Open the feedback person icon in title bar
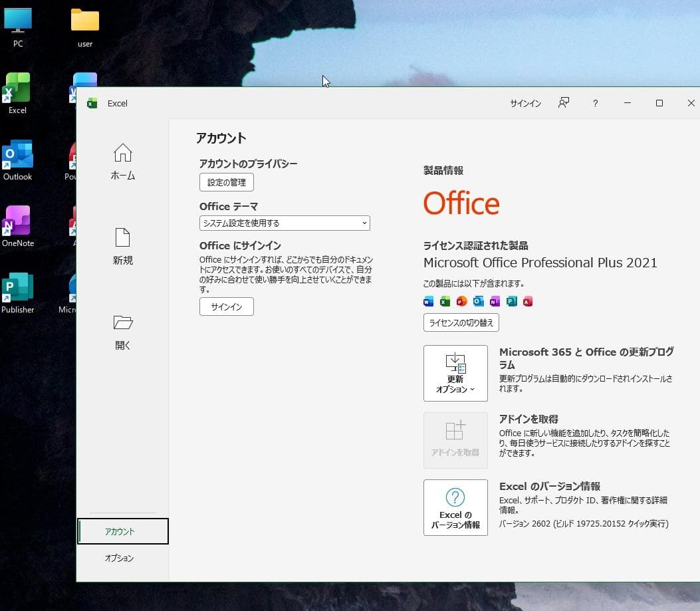700x611 pixels. coord(564,103)
